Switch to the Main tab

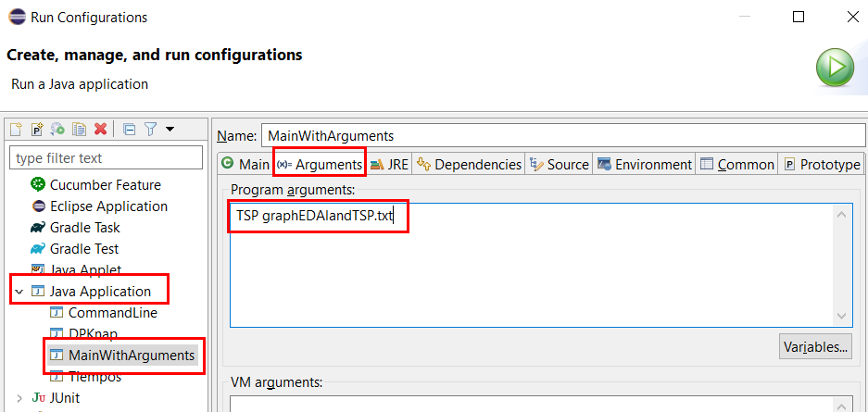click(x=245, y=164)
